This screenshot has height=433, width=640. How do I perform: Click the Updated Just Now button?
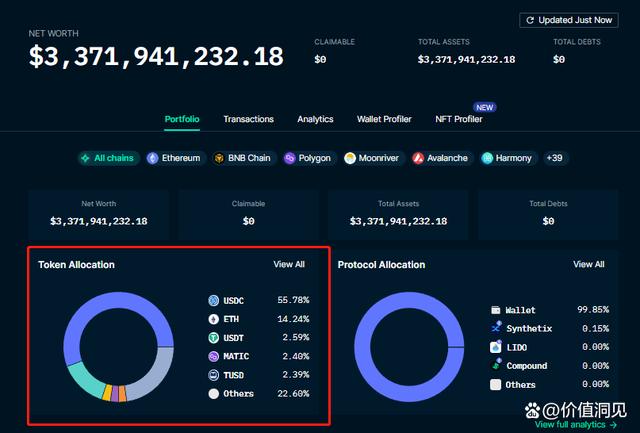coord(569,20)
